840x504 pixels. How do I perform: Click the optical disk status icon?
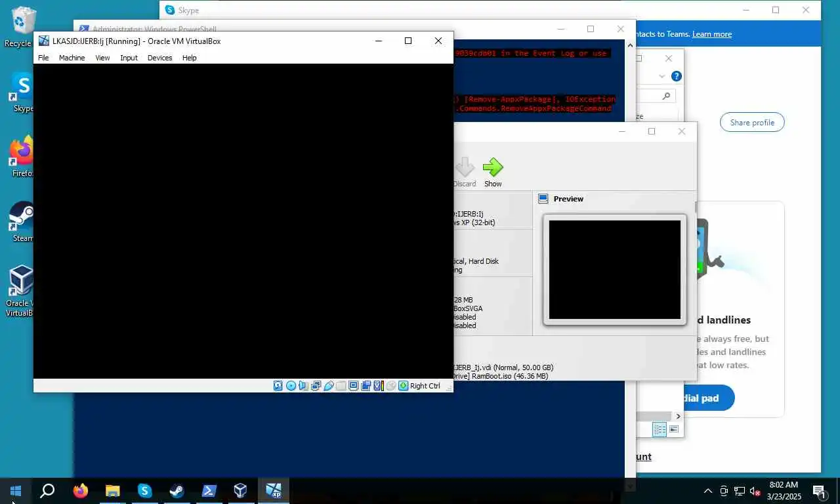tap(291, 386)
